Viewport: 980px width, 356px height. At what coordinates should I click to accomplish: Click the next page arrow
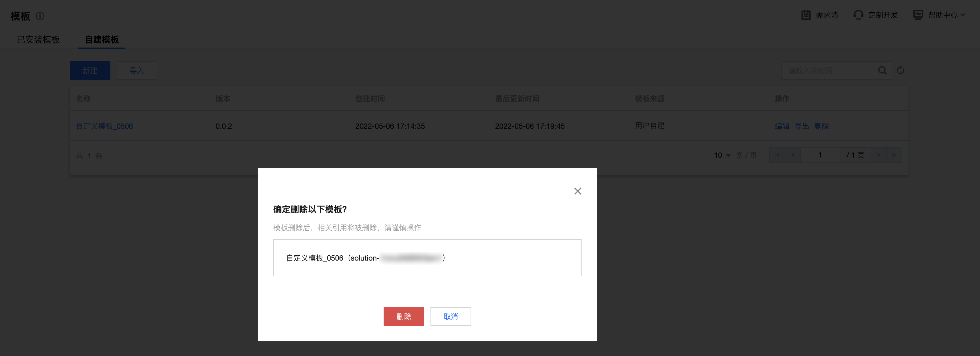pos(879,155)
